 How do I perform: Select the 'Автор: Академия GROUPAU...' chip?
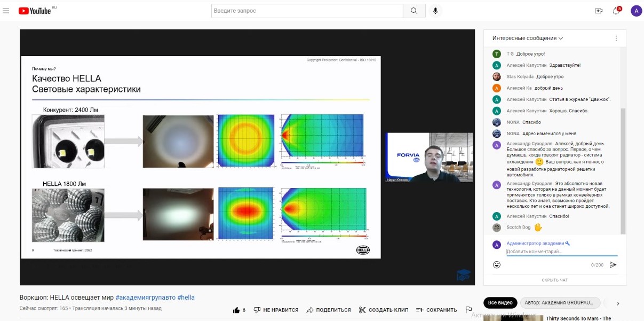point(560,303)
